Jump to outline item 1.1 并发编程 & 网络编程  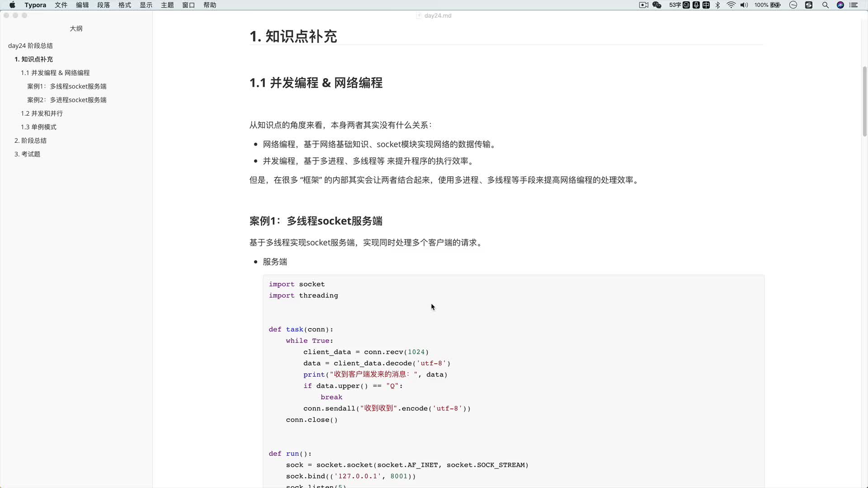pyautogui.click(x=55, y=73)
